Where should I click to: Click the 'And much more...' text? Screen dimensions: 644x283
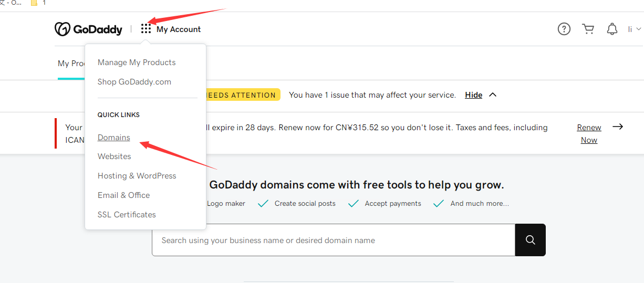click(480, 204)
